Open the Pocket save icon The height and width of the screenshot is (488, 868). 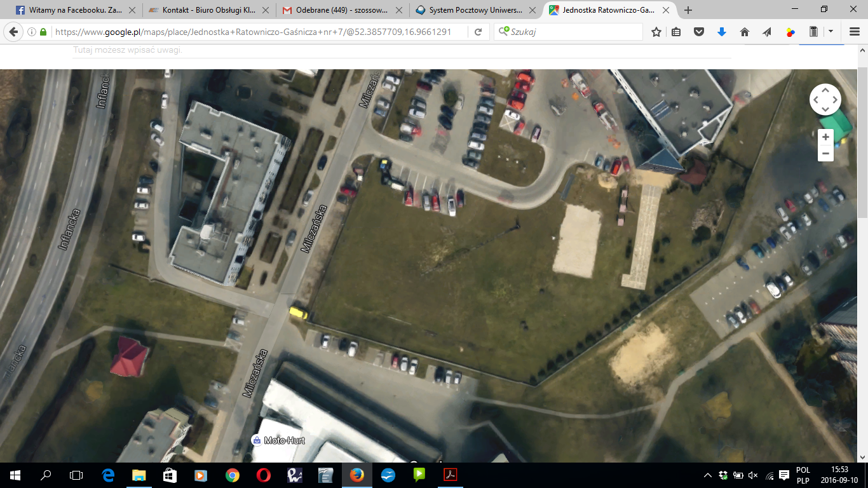(x=699, y=32)
